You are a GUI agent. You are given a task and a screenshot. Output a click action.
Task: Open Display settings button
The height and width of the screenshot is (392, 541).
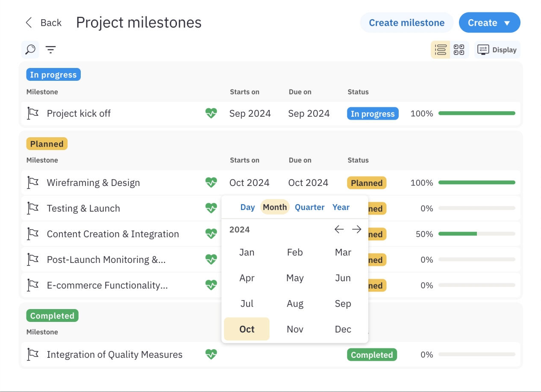497,50
